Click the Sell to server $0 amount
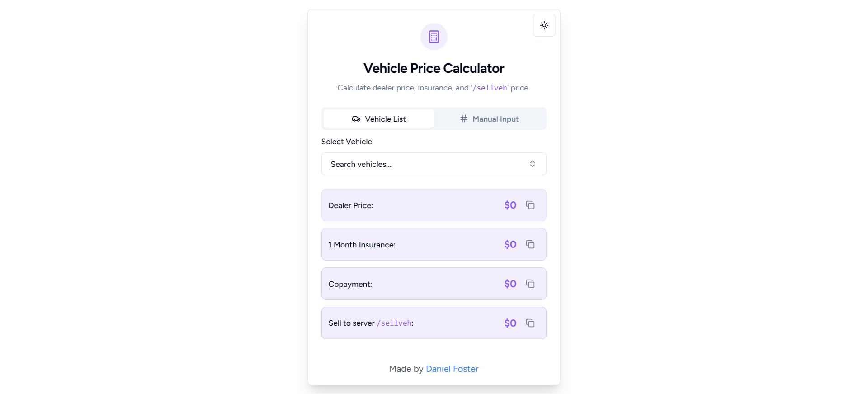 [510, 323]
